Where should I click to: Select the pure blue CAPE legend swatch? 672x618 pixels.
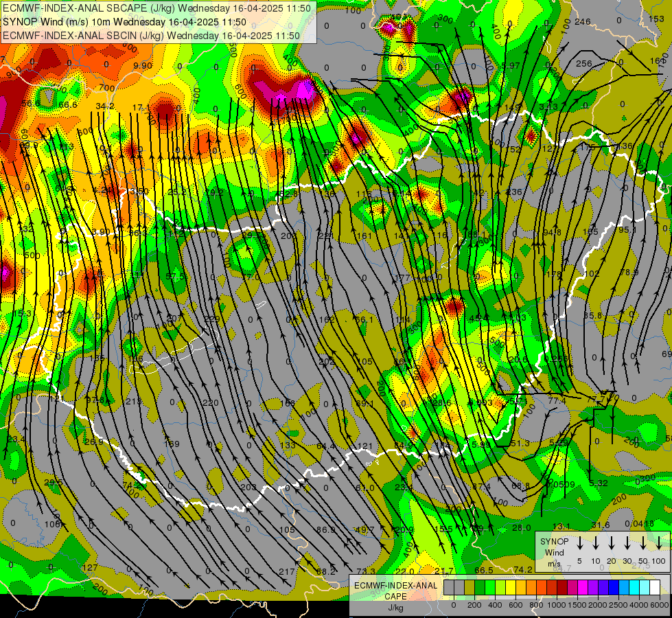click(613, 587)
